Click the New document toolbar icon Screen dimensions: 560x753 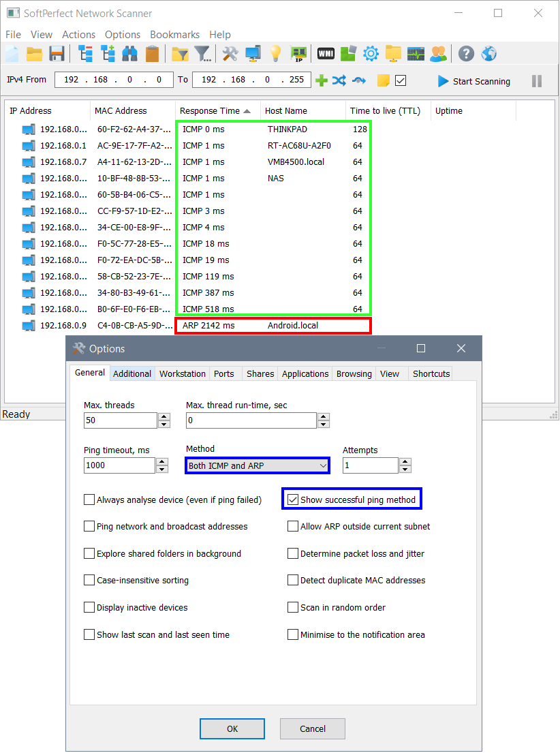12,54
